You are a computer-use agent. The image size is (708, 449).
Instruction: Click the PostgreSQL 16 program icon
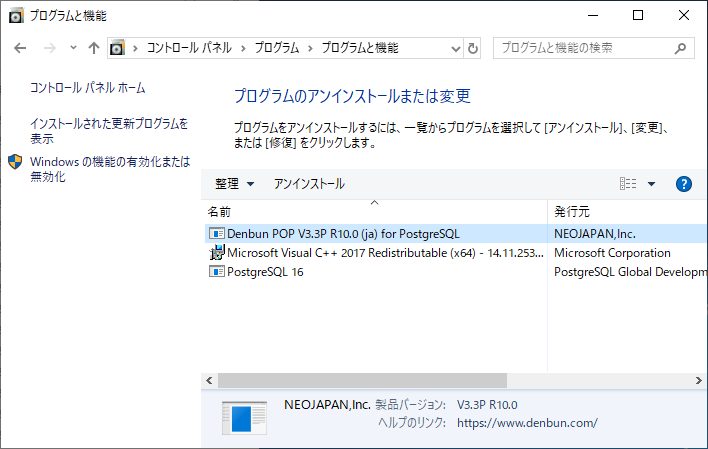(217, 272)
